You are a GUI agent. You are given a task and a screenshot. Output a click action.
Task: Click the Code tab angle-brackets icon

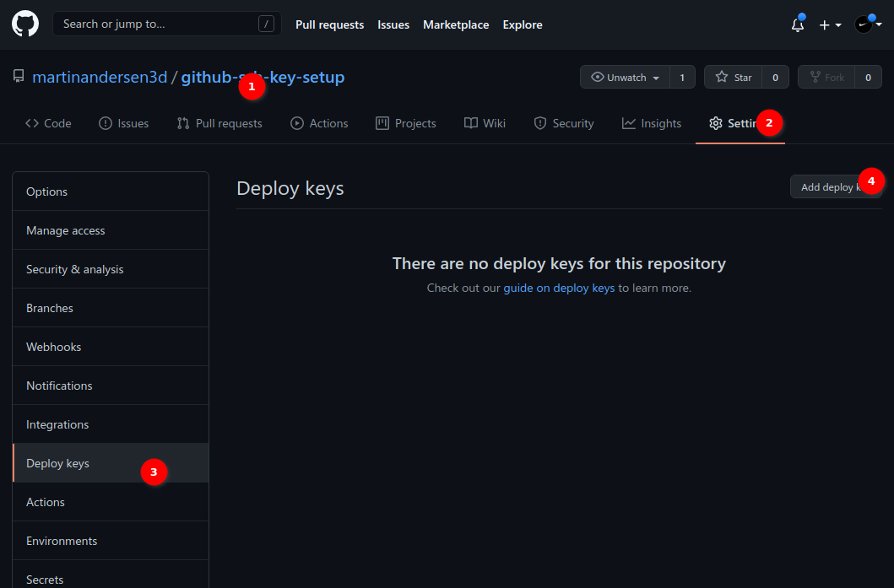(x=32, y=123)
